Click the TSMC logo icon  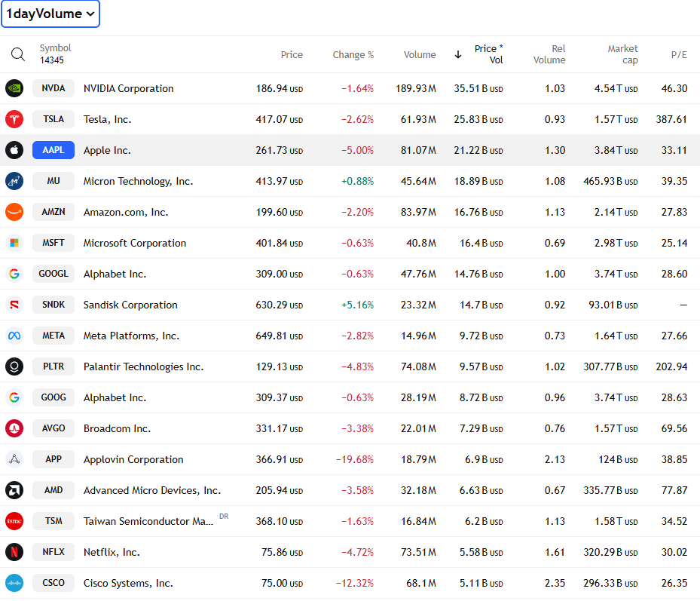point(14,521)
